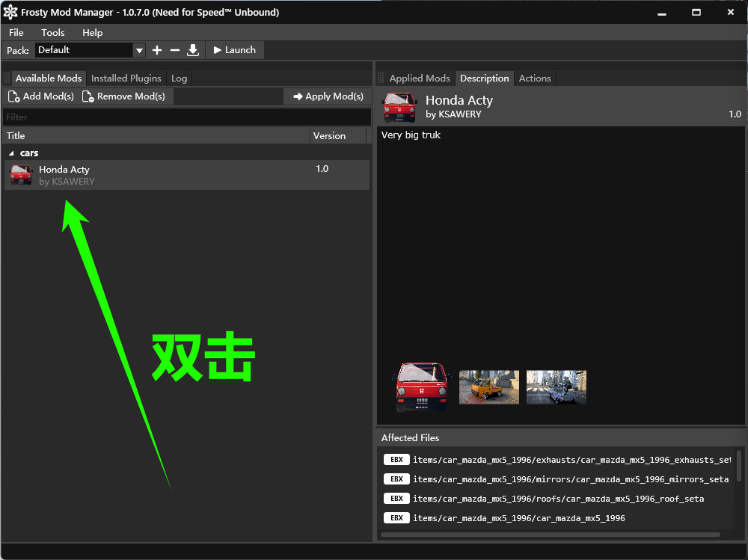Viewport: 748px width, 560px height.
Task: Click the Apply Mod(s) button
Action: (x=328, y=96)
